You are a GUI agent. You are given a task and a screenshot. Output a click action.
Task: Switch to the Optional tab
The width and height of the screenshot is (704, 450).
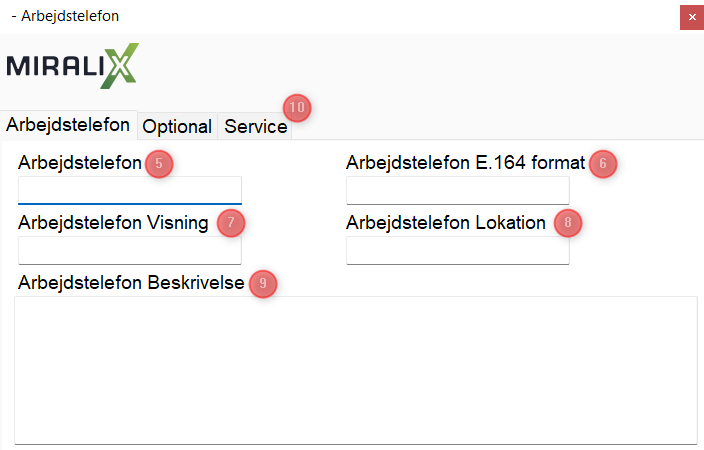177,127
